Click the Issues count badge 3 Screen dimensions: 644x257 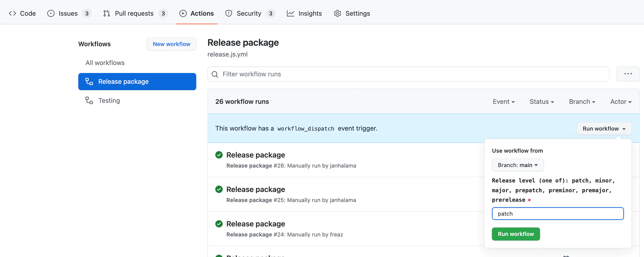point(87,13)
